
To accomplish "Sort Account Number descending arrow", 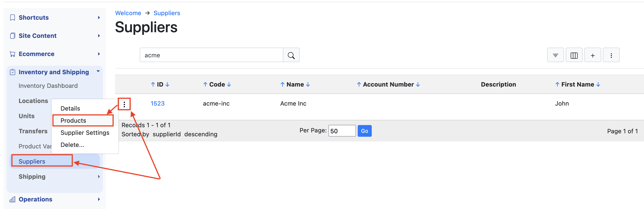I will (x=418, y=85).
